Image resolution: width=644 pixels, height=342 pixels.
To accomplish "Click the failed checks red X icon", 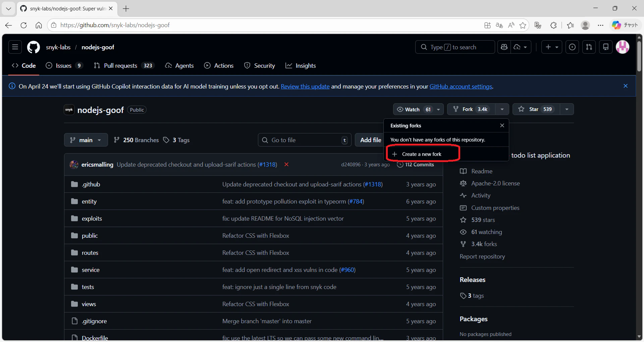I will click(286, 164).
